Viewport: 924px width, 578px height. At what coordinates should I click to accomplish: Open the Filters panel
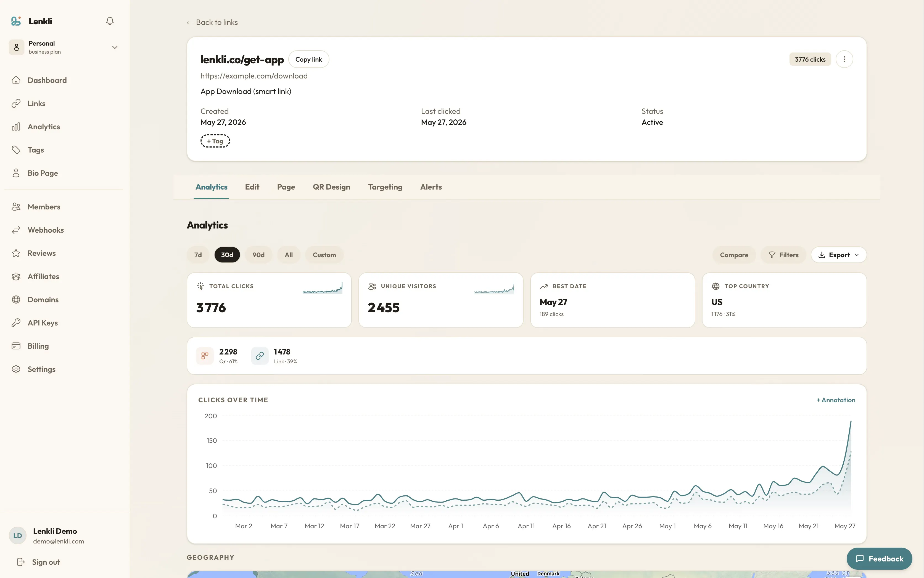tap(783, 255)
